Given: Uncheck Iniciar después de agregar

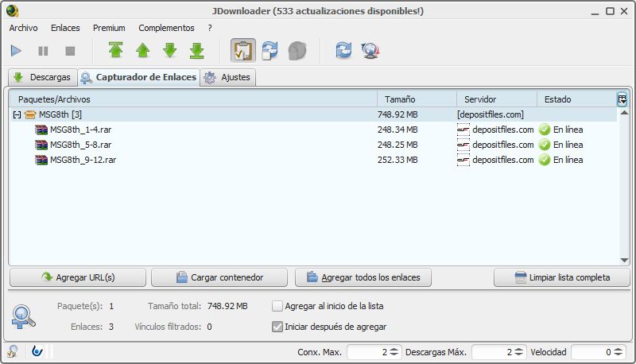Looking at the screenshot, I should 277,327.
